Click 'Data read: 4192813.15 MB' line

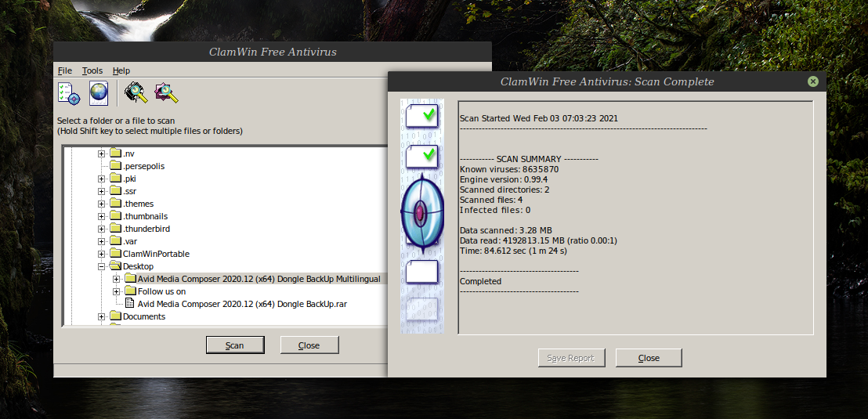(x=538, y=240)
